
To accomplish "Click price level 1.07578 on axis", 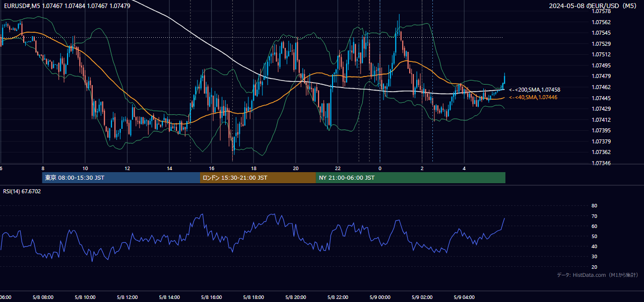I will [x=601, y=11].
